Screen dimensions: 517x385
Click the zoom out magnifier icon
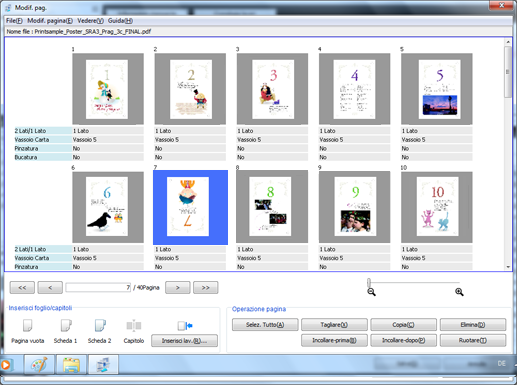pos(371,292)
